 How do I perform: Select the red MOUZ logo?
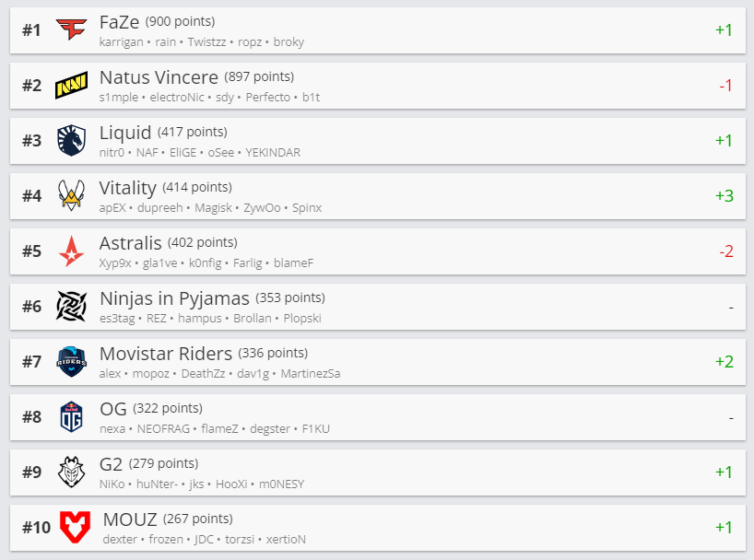coord(74,527)
